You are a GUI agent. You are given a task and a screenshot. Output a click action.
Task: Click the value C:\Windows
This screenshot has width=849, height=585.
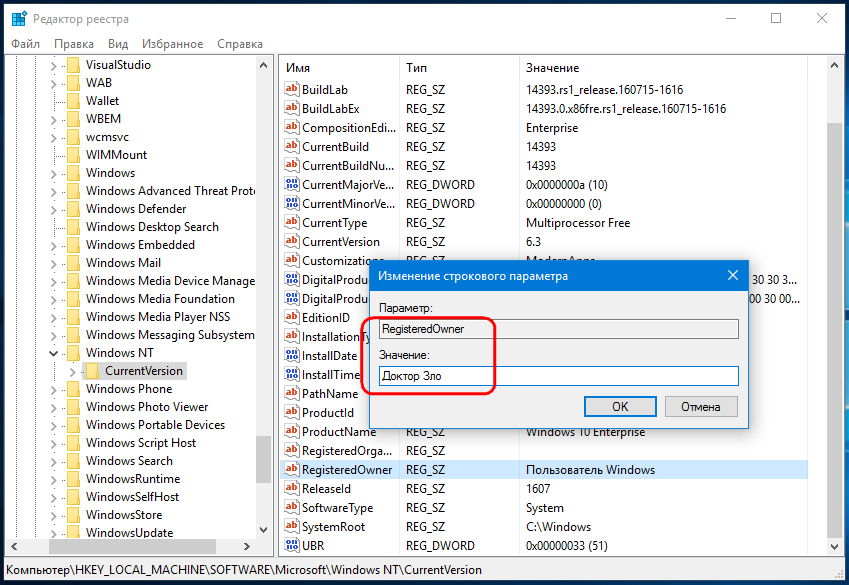pyautogui.click(x=558, y=526)
